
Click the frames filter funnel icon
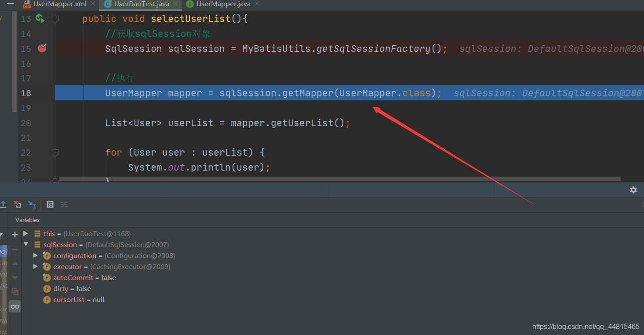[2, 236]
